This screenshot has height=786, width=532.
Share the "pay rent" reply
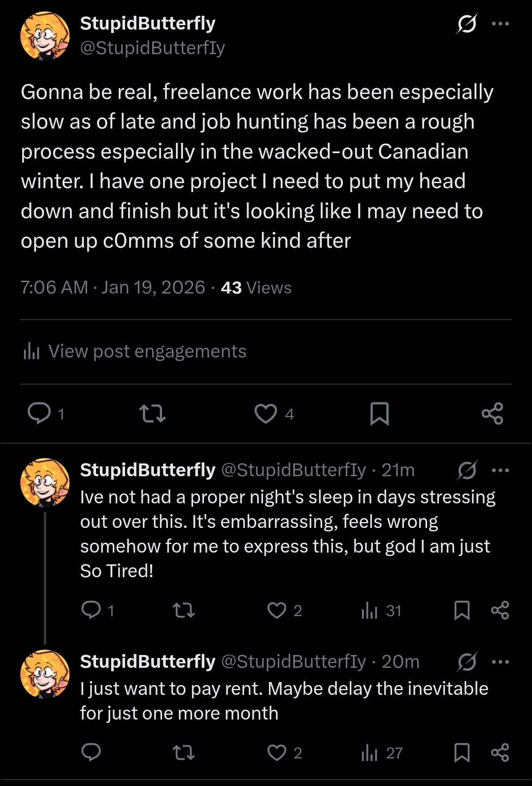tap(500, 753)
